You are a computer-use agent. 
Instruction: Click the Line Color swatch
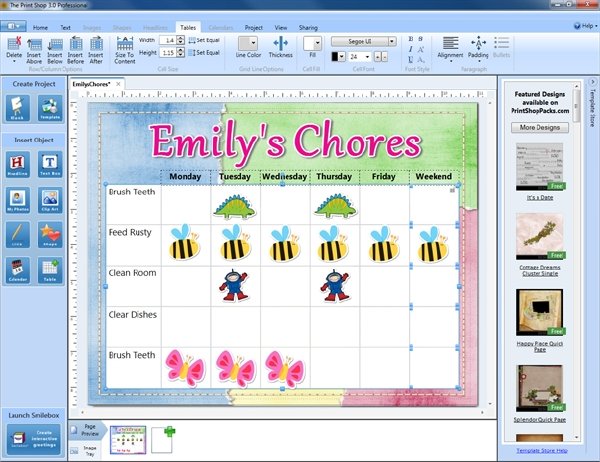point(244,43)
